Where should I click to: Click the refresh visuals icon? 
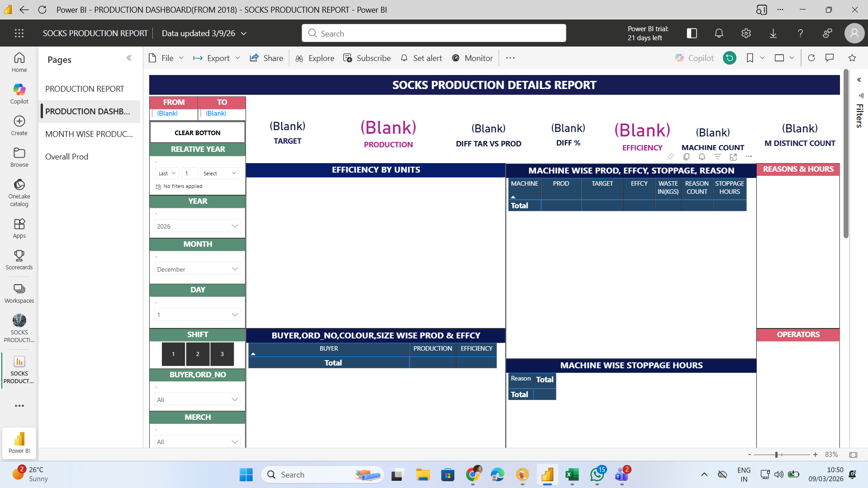(x=811, y=58)
